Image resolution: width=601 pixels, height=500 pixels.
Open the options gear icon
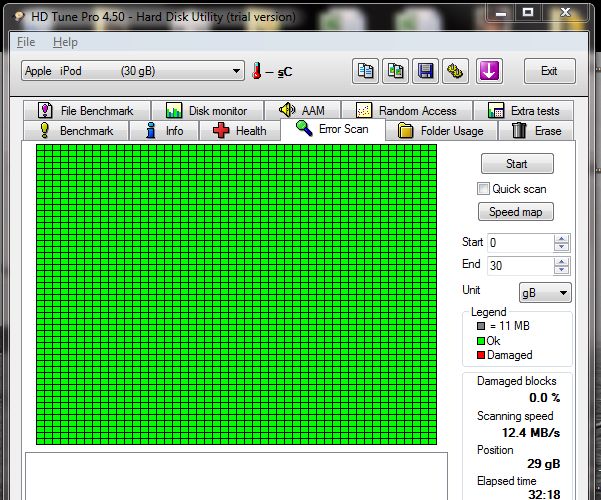tap(456, 71)
